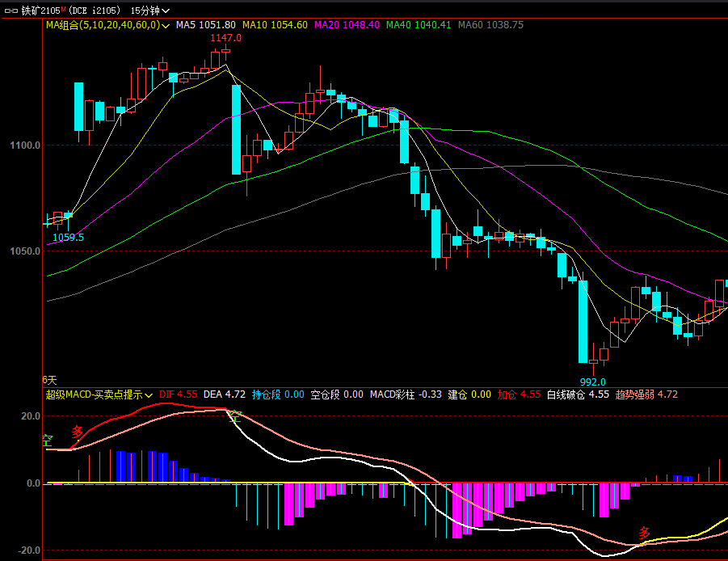The height and width of the screenshot is (561, 728).
Task: Click the candlestick at the 1147.0 high
Action: tap(225, 53)
